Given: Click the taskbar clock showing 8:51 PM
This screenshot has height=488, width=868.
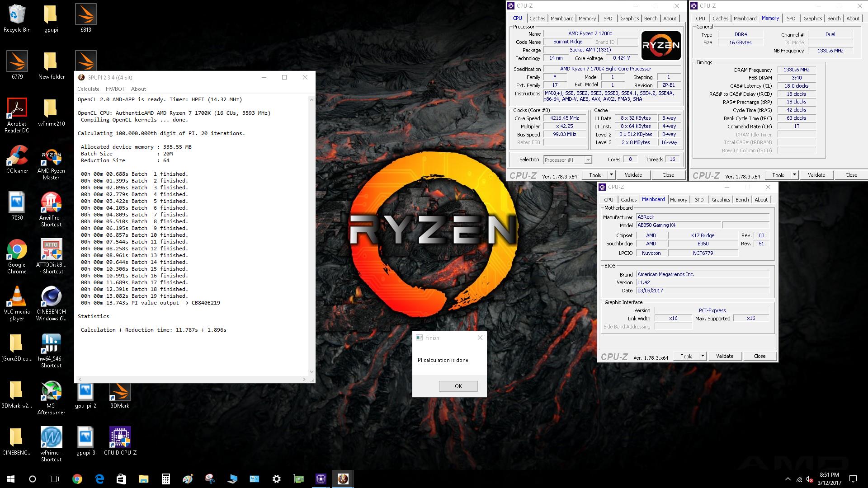Looking at the screenshot, I should 829,479.
